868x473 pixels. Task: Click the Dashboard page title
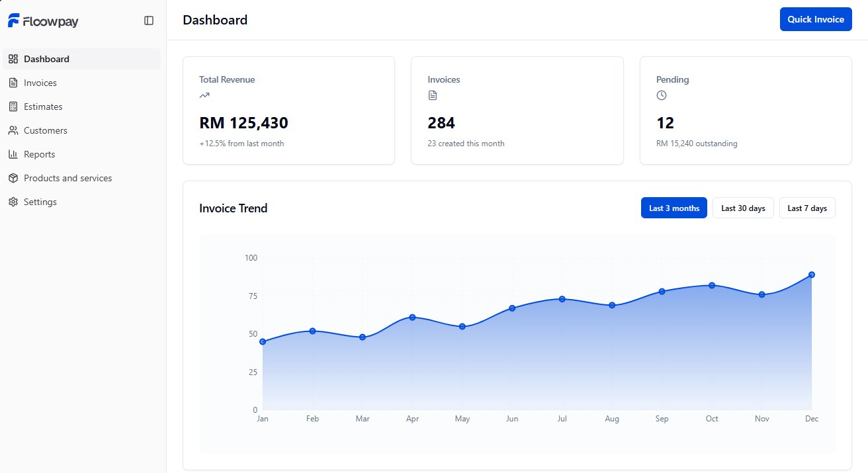click(215, 20)
